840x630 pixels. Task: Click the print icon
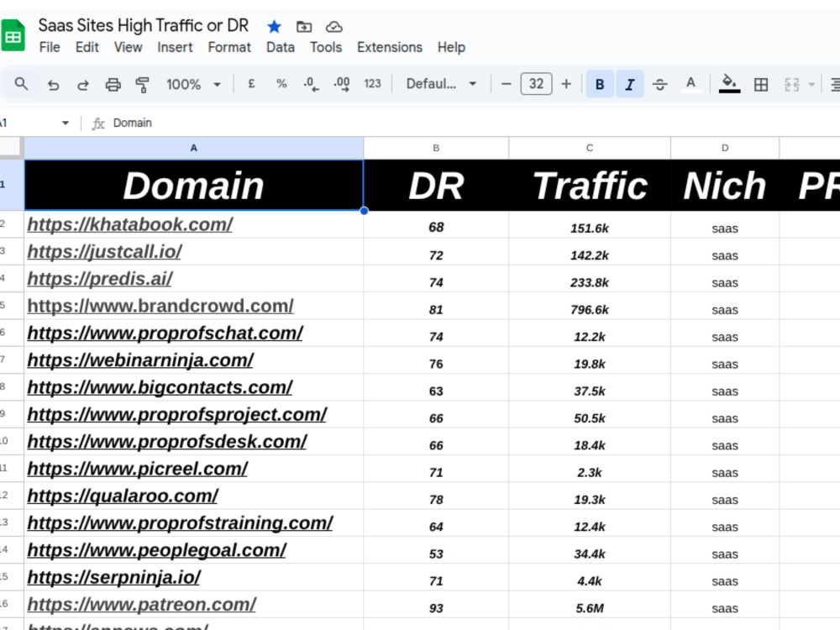tap(113, 84)
